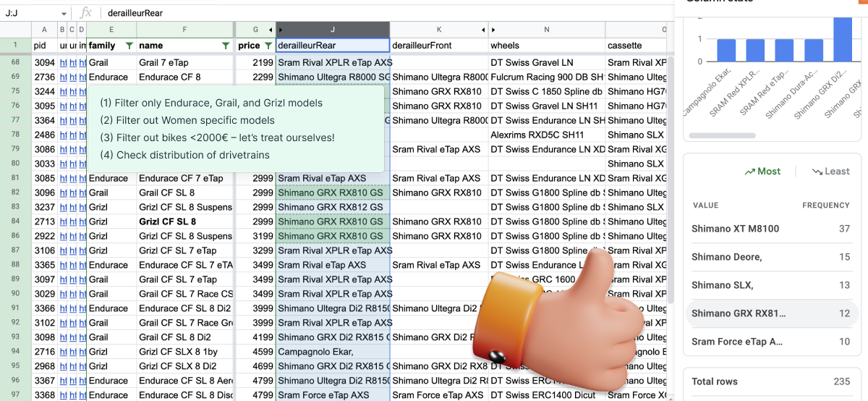Click the tallest bar in the chart

point(842,39)
